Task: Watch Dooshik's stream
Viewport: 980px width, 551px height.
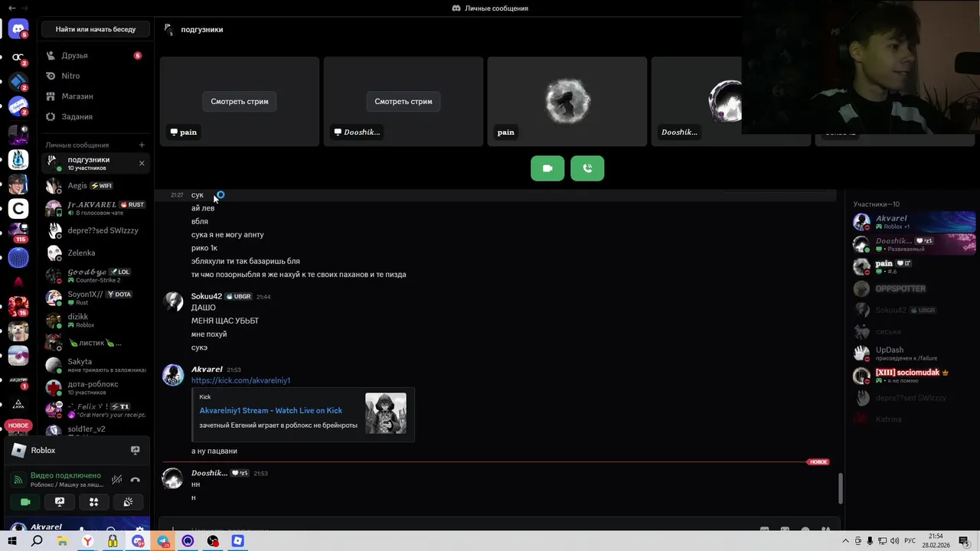Action: tap(403, 101)
